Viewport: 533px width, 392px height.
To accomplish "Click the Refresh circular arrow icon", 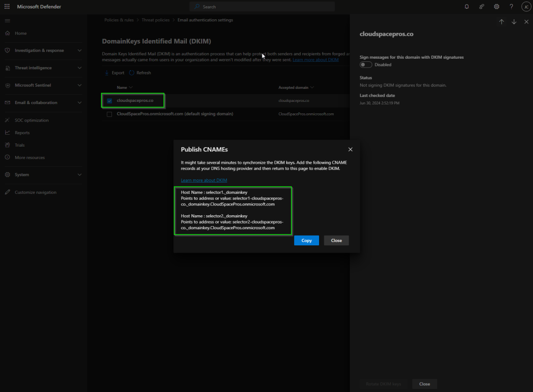I will [132, 73].
